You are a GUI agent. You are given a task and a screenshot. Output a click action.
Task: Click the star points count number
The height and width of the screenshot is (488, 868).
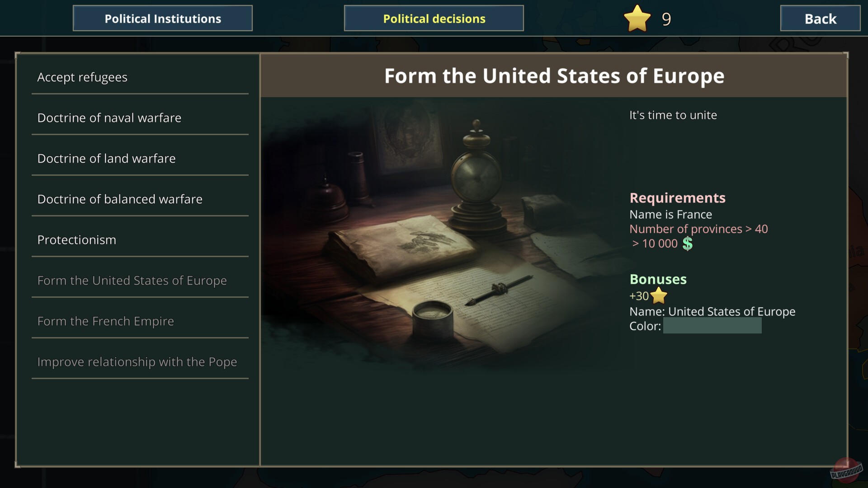pyautogui.click(x=666, y=19)
